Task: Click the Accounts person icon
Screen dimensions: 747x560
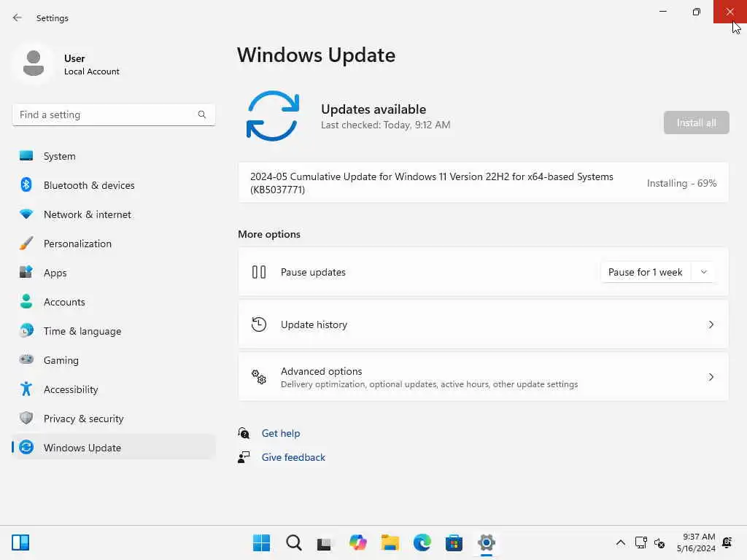Action: 26,301
